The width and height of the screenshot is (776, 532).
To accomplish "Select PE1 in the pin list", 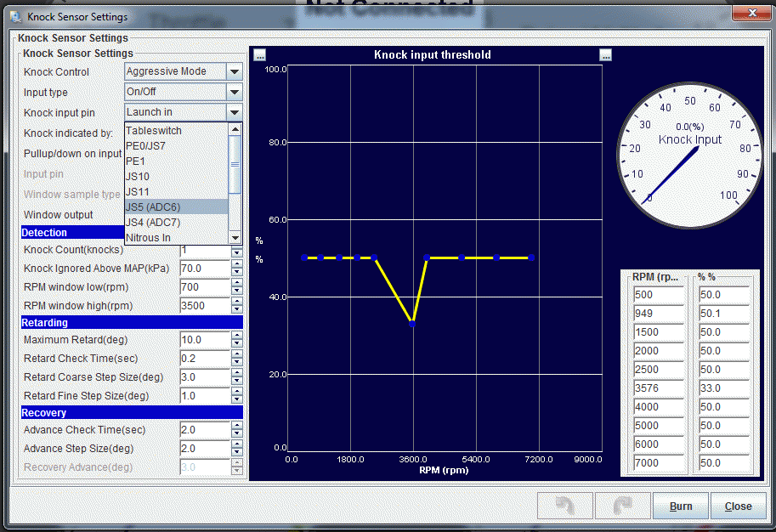I will [177, 161].
